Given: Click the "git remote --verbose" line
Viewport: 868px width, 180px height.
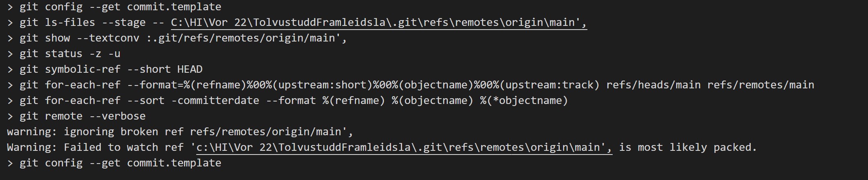Looking at the screenshot, I should tap(76, 116).
